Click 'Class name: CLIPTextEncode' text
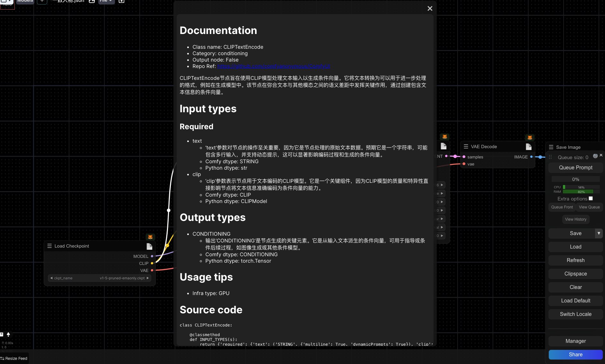This screenshot has height=364, width=605. 228,47
